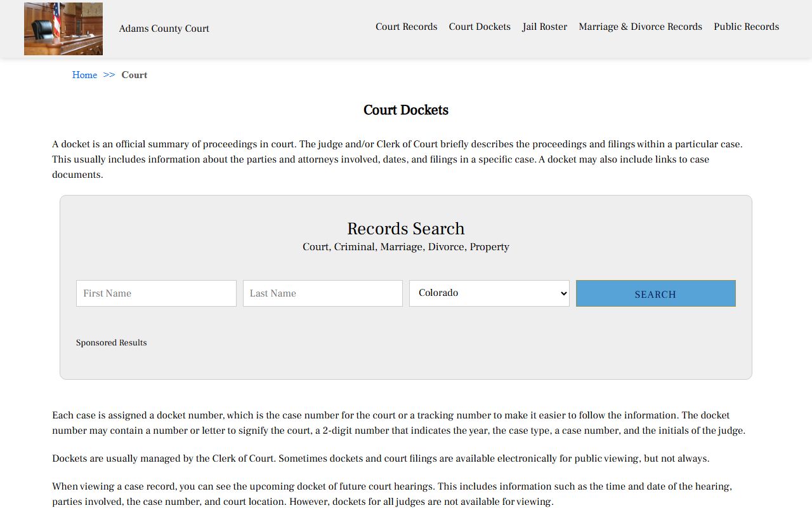Click the Sponsored Results label

pos(111,343)
